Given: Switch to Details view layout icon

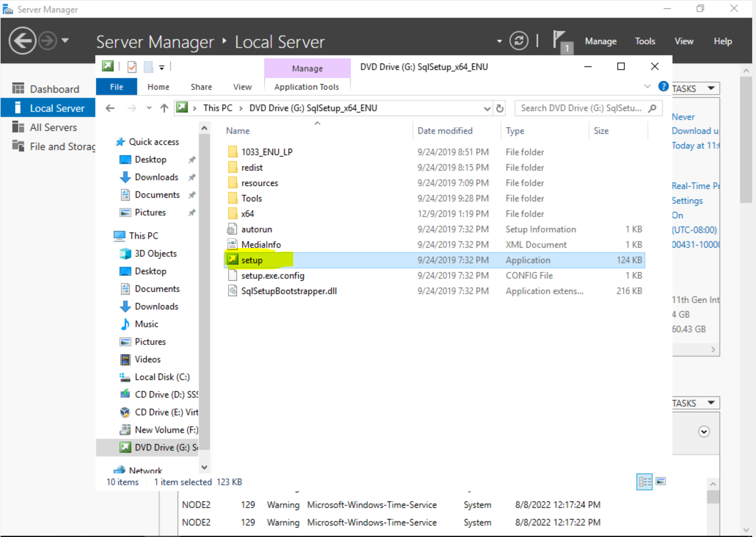Looking at the screenshot, I should coord(644,482).
